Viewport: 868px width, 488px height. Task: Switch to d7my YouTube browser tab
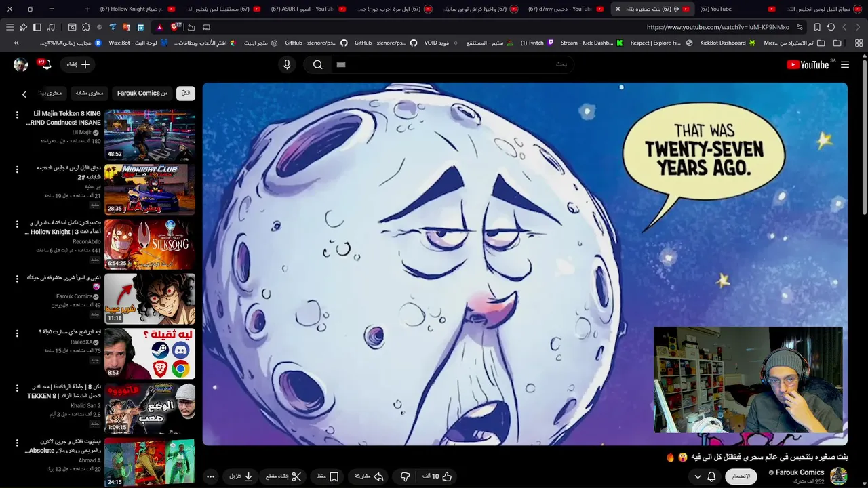click(x=564, y=9)
